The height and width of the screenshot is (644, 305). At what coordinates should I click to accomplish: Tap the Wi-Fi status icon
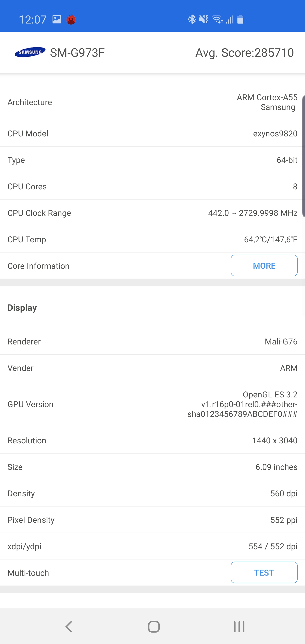click(x=217, y=19)
